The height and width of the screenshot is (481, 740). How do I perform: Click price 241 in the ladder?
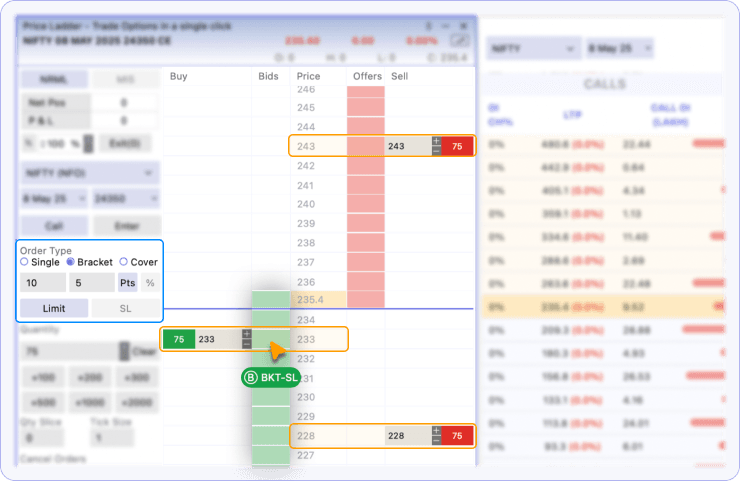(x=305, y=186)
